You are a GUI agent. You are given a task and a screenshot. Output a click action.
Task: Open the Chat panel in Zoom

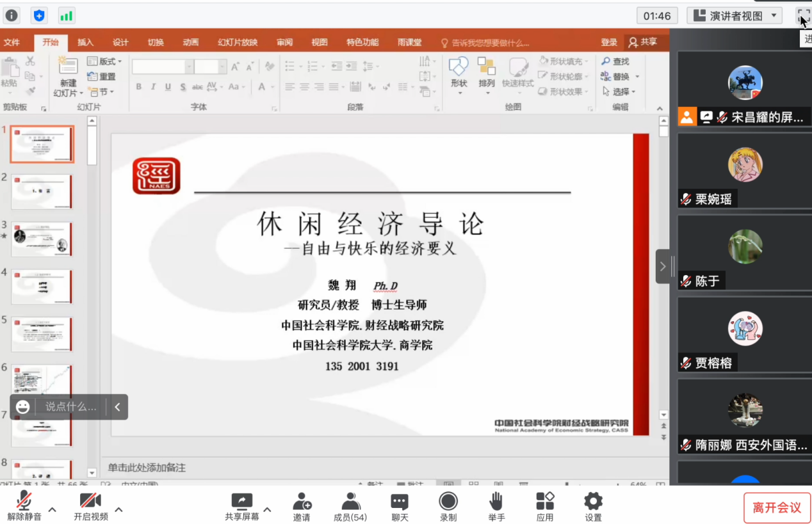tap(399, 502)
